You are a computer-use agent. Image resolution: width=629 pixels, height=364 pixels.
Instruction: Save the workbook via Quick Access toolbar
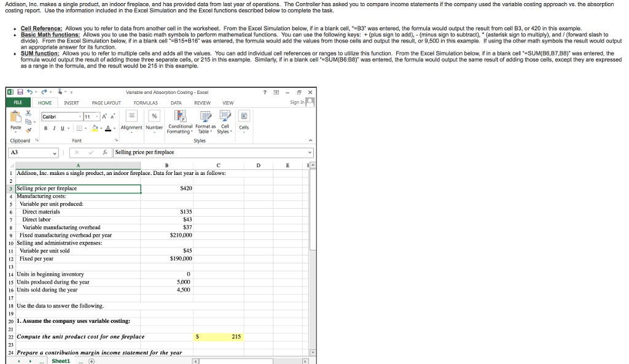(21, 92)
